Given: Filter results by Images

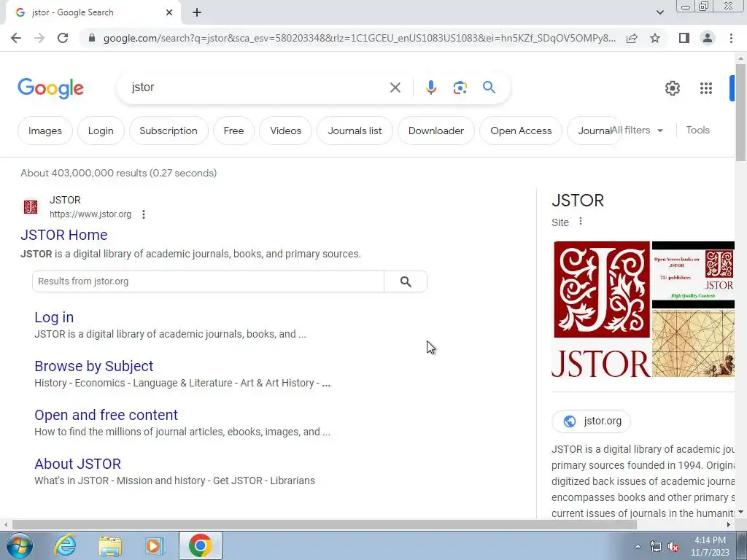Looking at the screenshot, I should [x=45, y=131].
